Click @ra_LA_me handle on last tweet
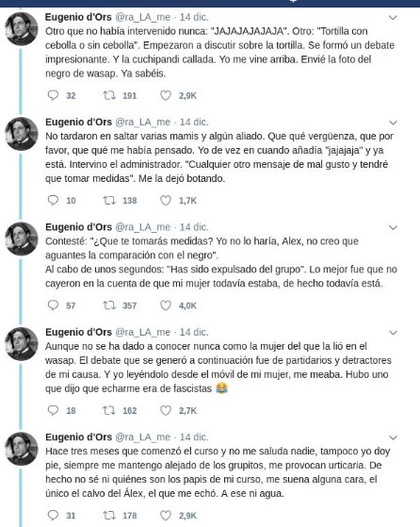 pyautogui.click(x=143, y=436)
